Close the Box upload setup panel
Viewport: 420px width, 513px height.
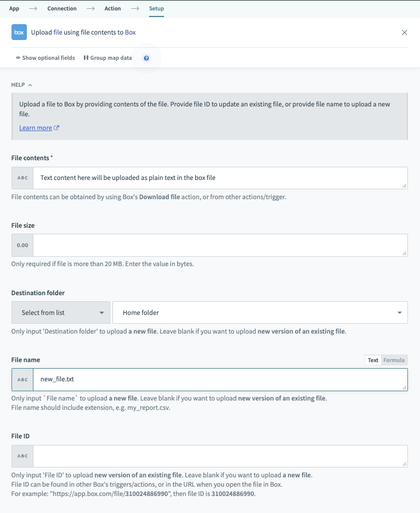[x=405, y=32]
